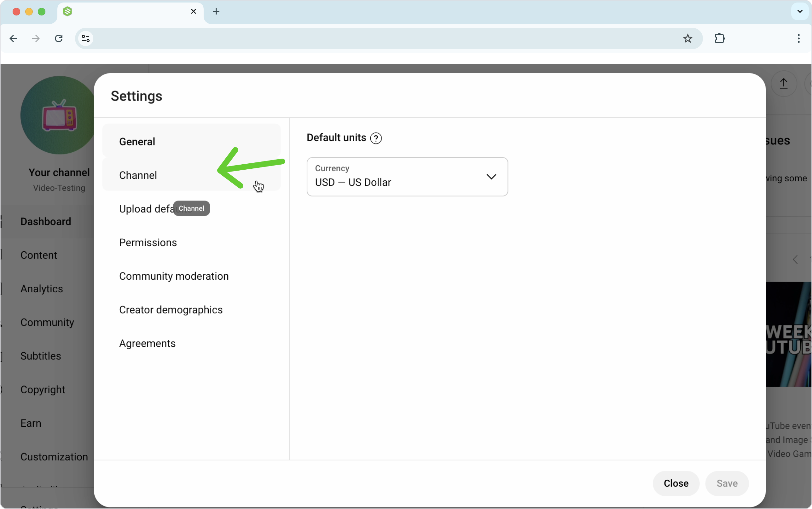Image resolution: width=812 pixels, height=509 pixels.
Task: Open the General settings tab
Action: tap(137, 141)
